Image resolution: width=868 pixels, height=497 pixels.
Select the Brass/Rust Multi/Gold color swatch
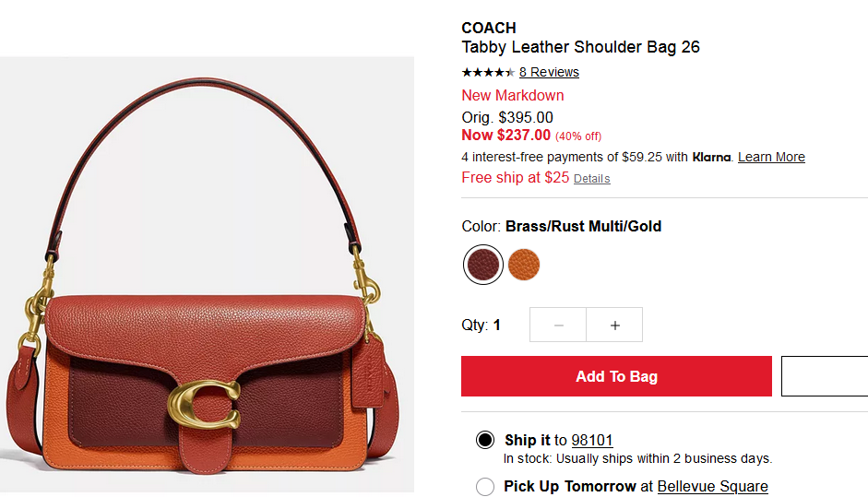coord(482,265)
